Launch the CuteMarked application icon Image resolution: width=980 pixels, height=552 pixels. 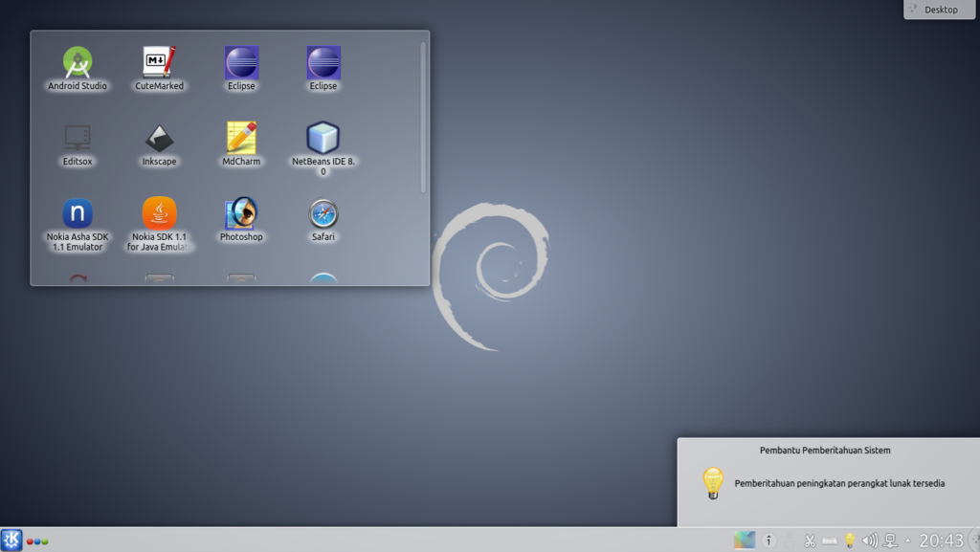point(160,62)
